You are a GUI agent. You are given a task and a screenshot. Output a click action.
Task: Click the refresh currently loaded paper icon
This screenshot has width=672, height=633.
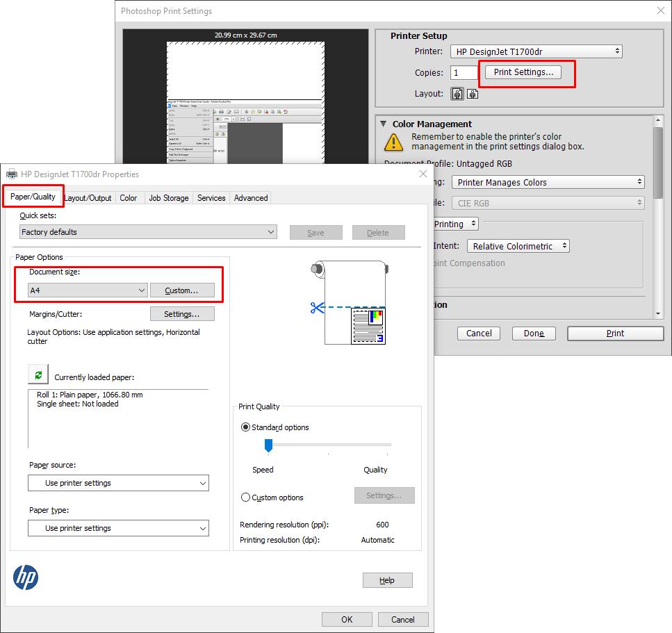click(x=38, y=374)
